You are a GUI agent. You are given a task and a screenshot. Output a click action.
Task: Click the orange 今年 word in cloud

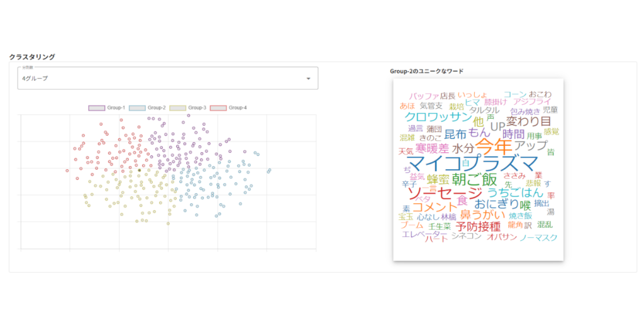coord(494,147)
